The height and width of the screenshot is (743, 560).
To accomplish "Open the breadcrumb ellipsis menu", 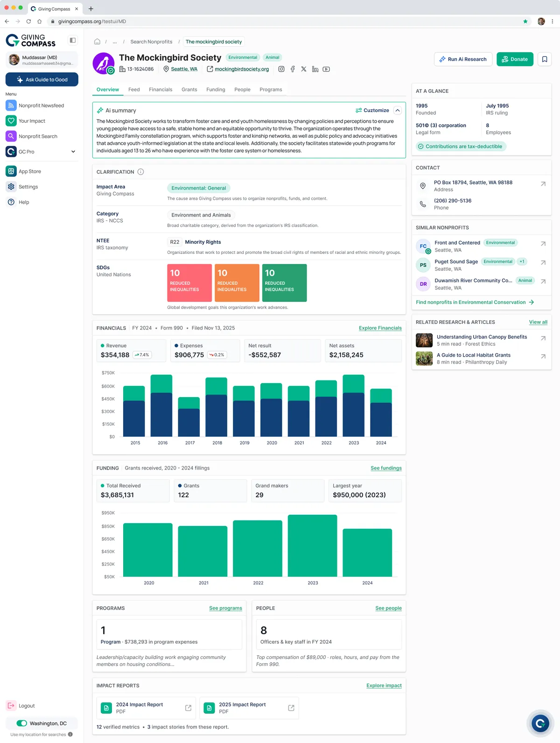I will [x=115, y=42].
